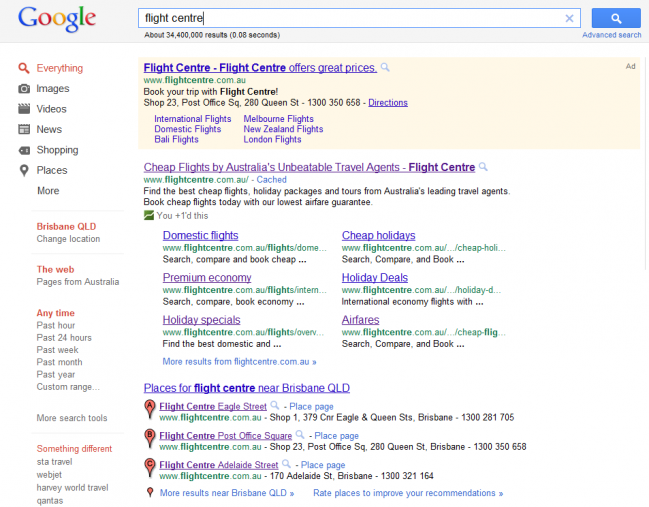Open Advanced search
The height and width of the screenshot is (507, 649).
(x=611, y=35)
